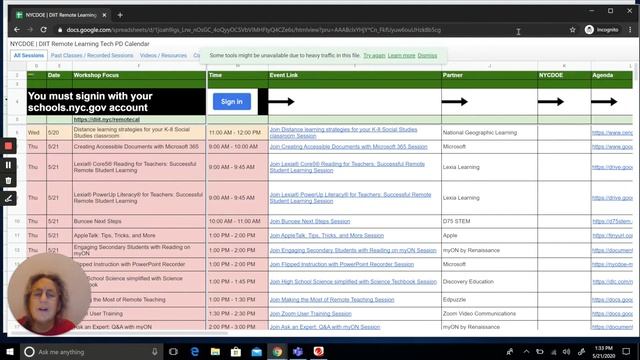Bookmark page with star icon

[x=572, y=30]
